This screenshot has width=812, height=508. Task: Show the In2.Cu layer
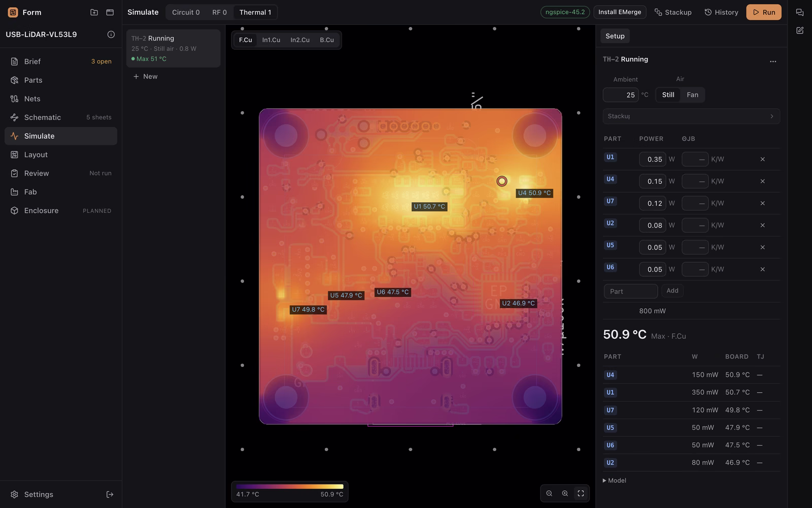(x=300, y=40)
